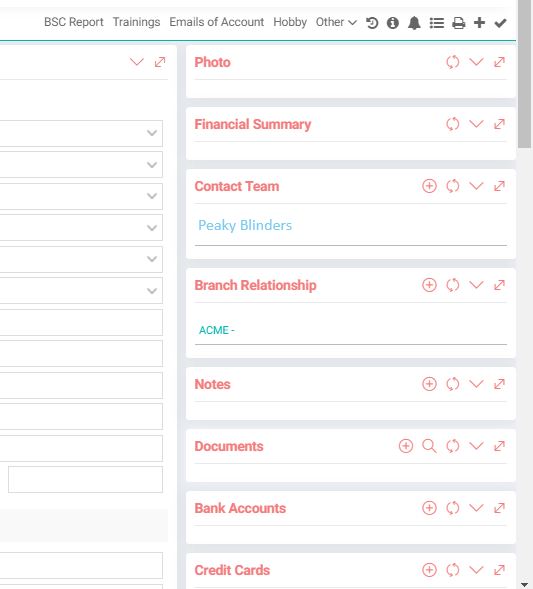Open the Other dropdown menu
Screen dimensions: 533x589
tap(336, 22)
